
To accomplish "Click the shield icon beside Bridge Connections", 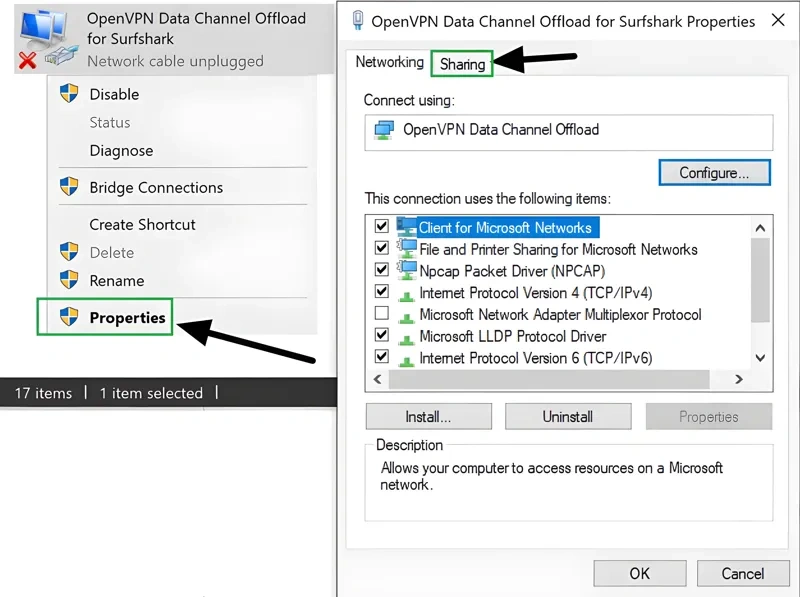I will [69, 187].
